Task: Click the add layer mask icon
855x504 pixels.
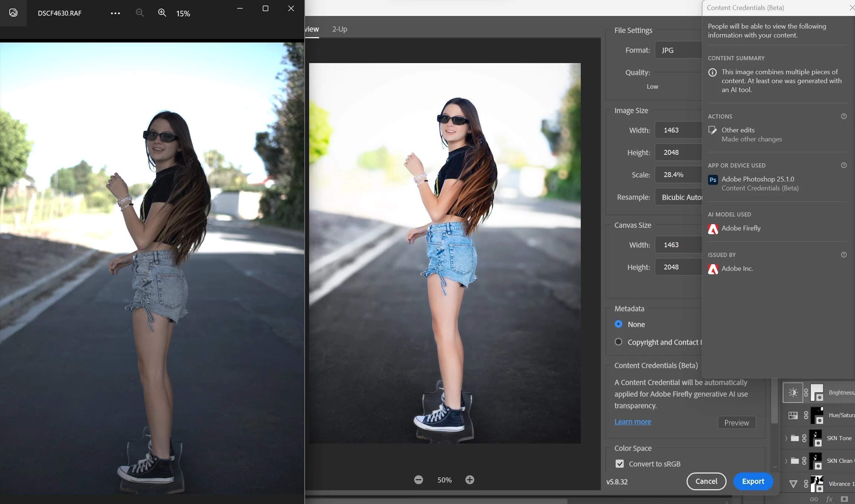Action: click(845, 499)
